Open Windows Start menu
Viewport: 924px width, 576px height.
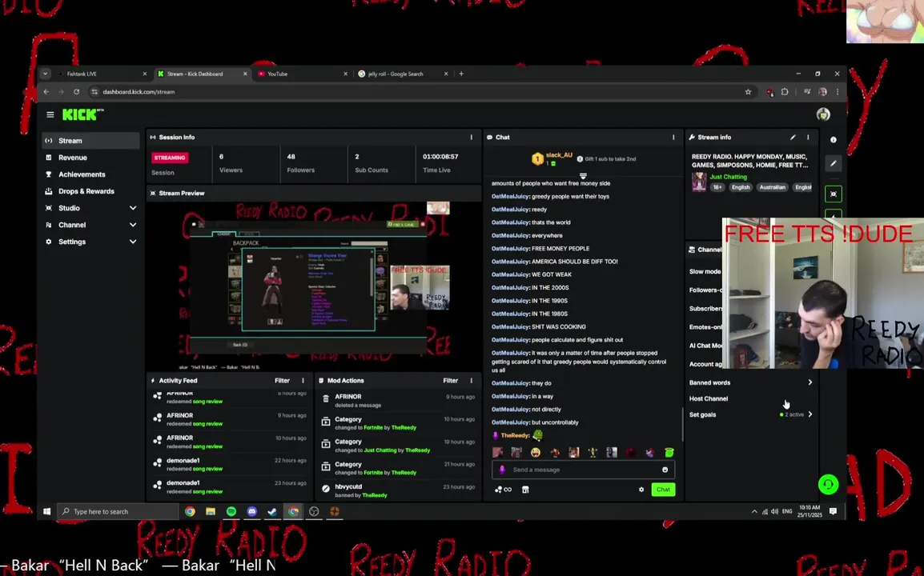click(x=46, y=511)
